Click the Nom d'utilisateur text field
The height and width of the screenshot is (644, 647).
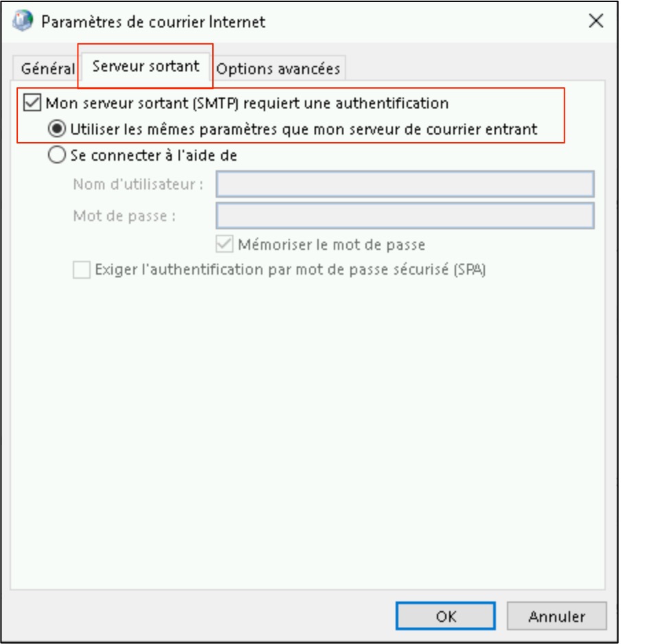[405, 184]
